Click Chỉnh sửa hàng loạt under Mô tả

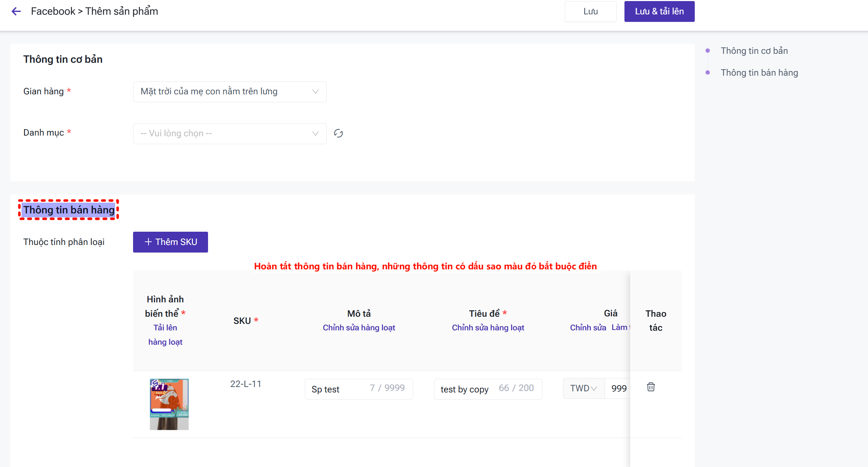359,328
